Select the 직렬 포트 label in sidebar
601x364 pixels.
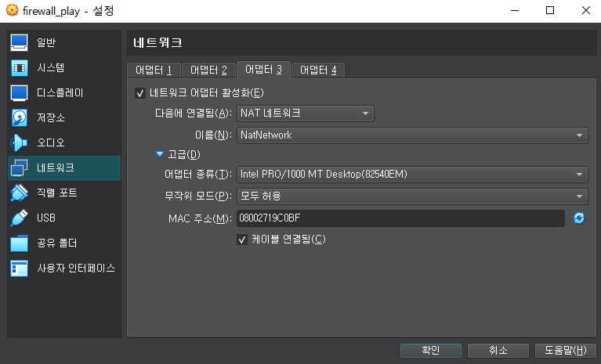(x=56, y=193)
